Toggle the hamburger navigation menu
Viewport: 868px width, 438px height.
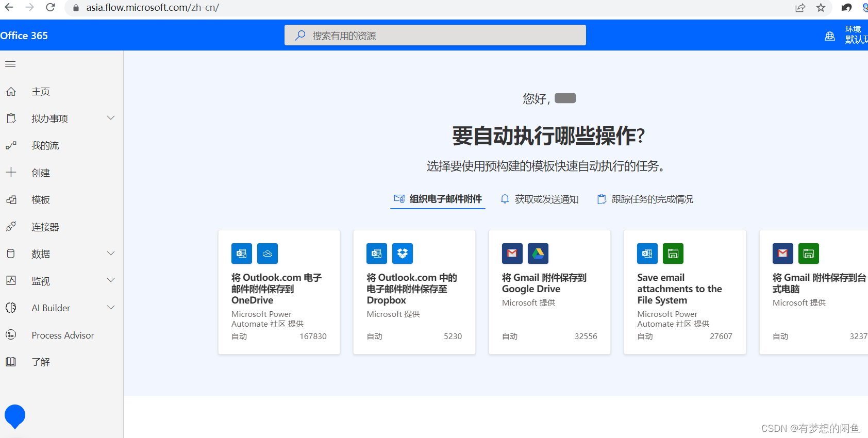10,64
